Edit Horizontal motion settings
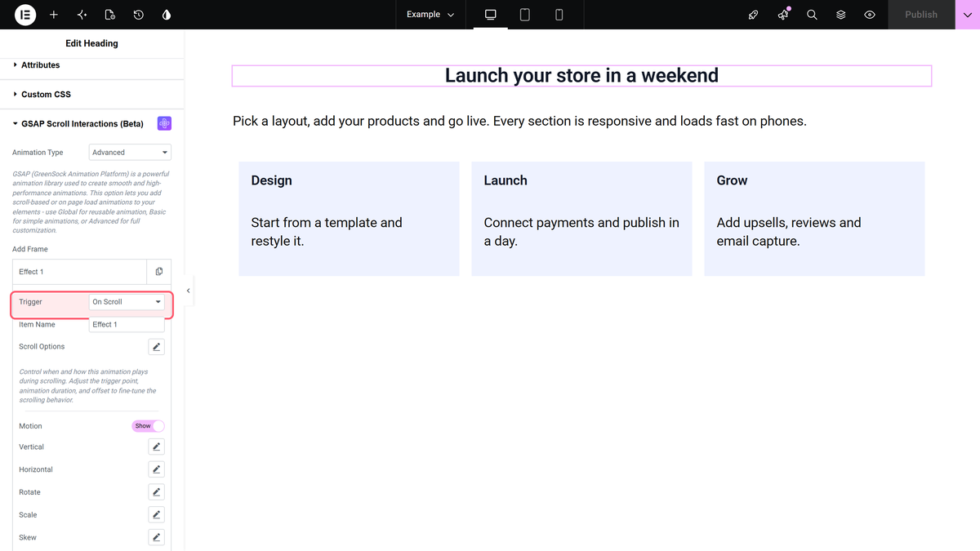Screen dimensions: 980x551 157,469
